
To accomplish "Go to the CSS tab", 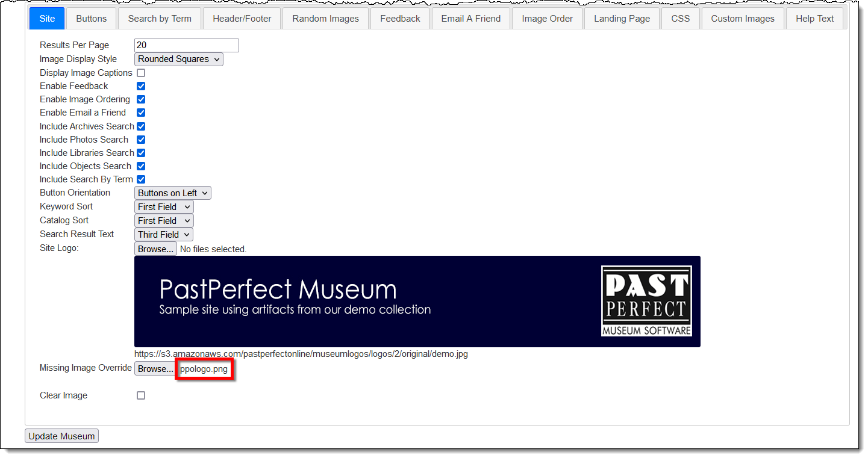I will pos(680,19).
